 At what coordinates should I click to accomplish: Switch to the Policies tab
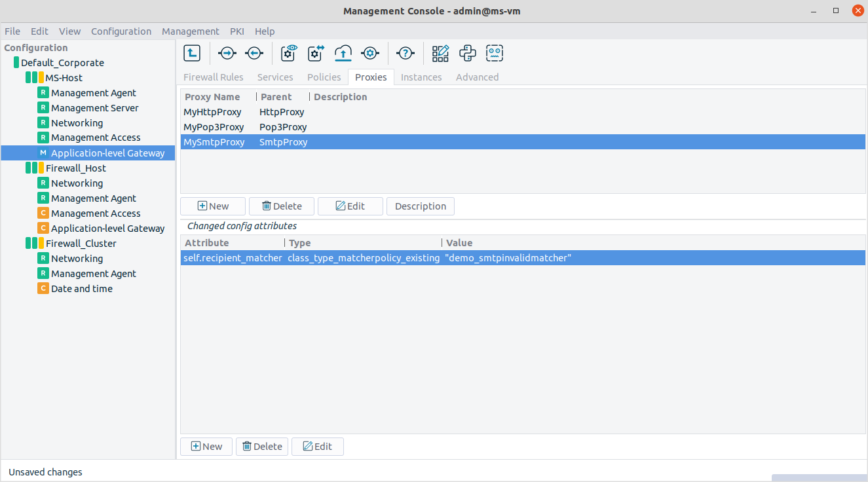[x=324, y=77]
